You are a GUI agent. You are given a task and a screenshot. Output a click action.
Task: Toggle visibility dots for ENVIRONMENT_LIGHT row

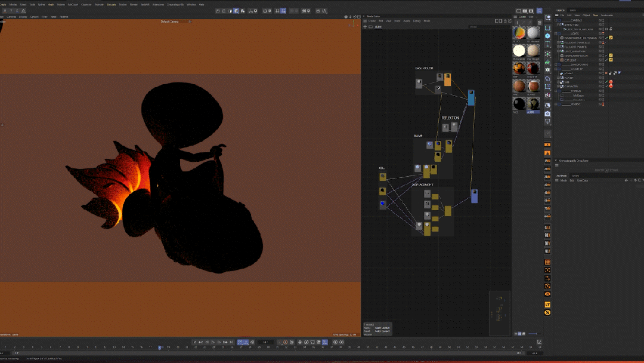coord(603,38)
